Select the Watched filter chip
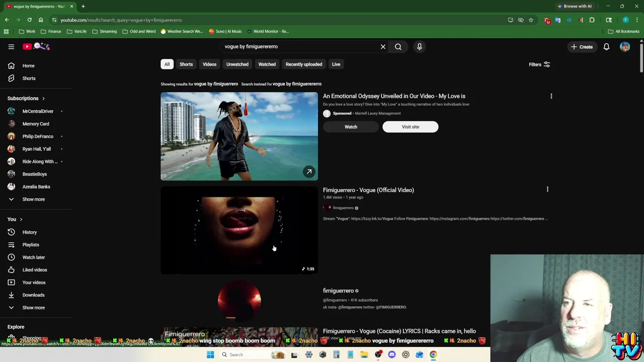The height and width of the screenshot is (362, 644). pyautogui.click(x=267, y=64)
